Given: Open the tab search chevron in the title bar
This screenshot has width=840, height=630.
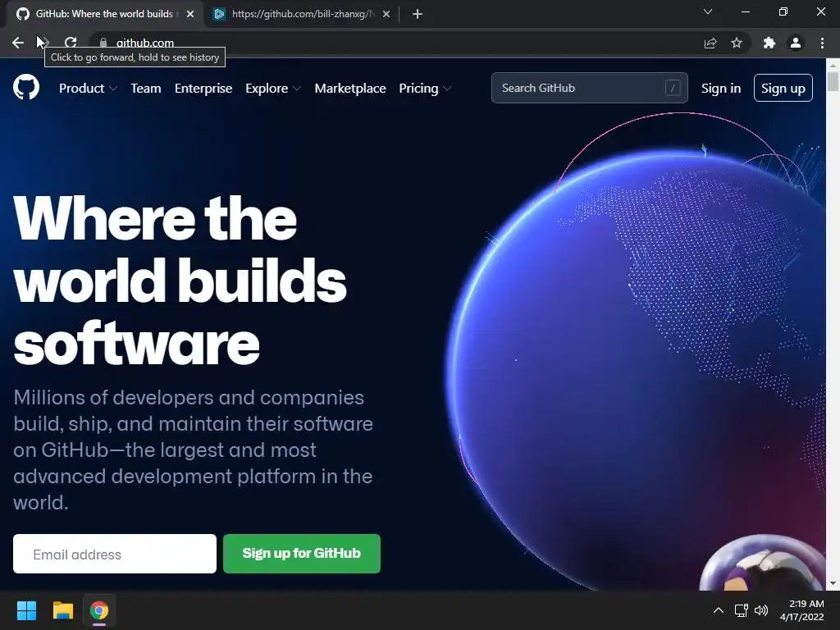Looking at the screenshot, I should click(708, 11).
